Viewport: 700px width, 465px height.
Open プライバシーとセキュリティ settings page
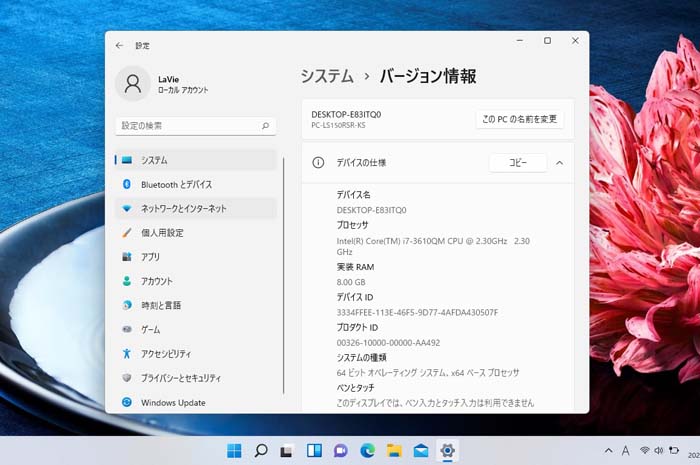[x=196, y=378]
